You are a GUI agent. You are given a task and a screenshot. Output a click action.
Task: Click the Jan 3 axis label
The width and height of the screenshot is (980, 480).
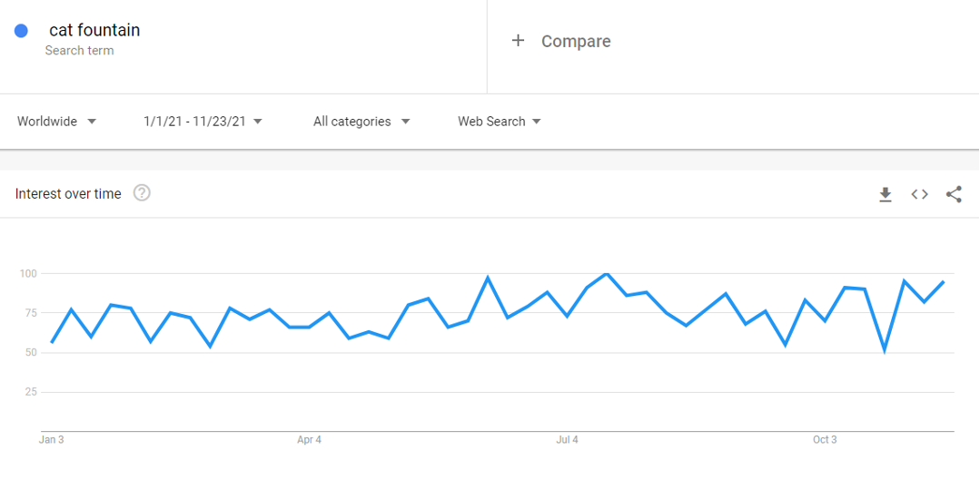[x=51, y=440]
